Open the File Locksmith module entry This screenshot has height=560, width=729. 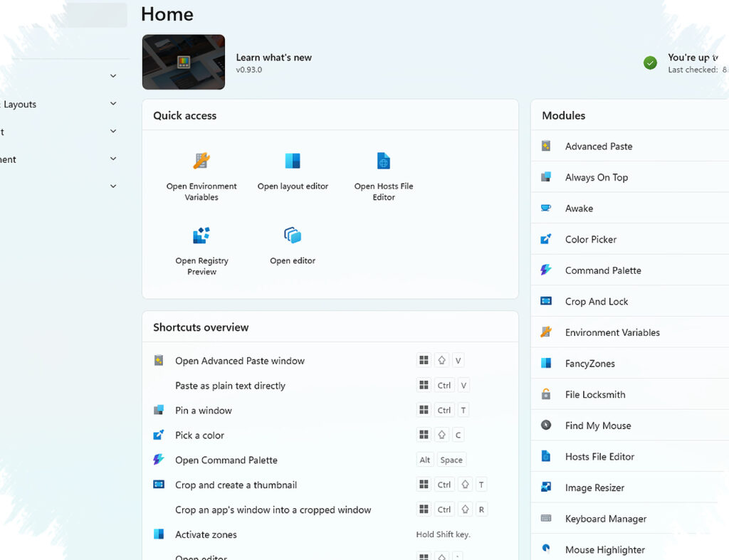click(x=630, y=394)
